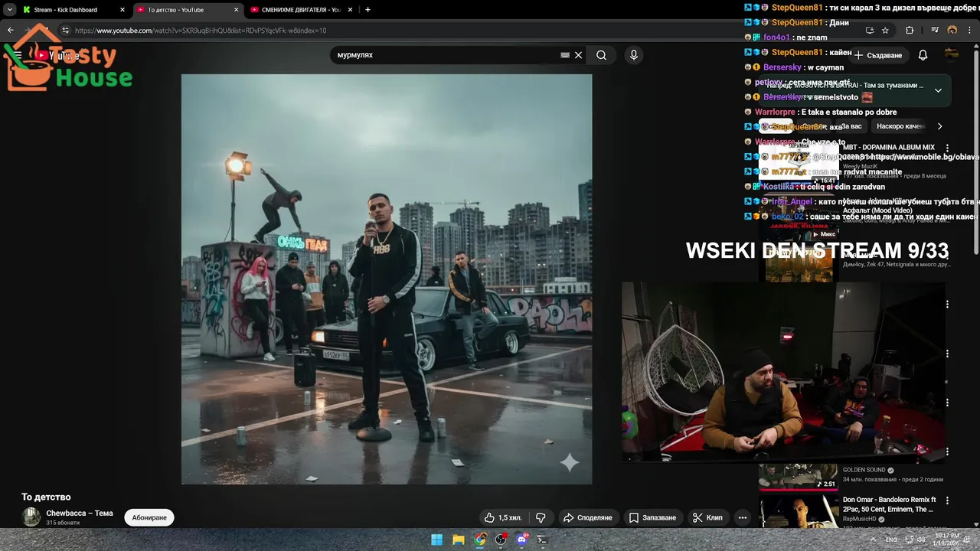Show more filter chips with right arrow

click(939, 126)
